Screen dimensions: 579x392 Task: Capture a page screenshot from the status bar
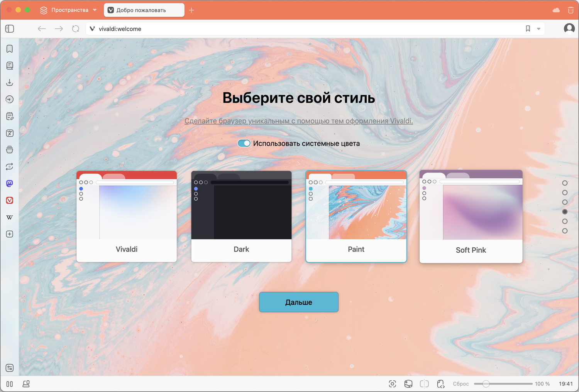[392, 384]
